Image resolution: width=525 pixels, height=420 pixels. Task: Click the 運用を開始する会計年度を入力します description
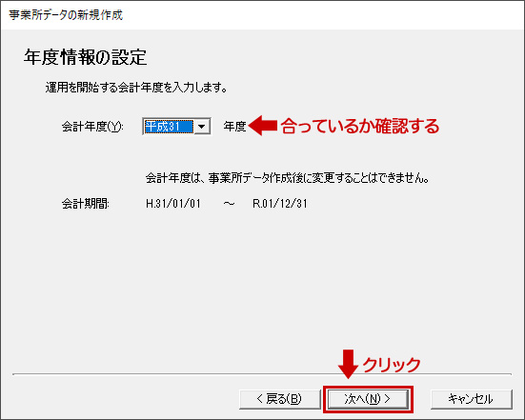(x=136, y=88)
